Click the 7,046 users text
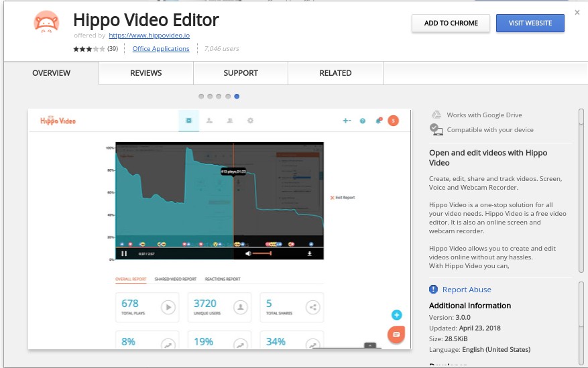588x368 pixels. click(222, 49)
